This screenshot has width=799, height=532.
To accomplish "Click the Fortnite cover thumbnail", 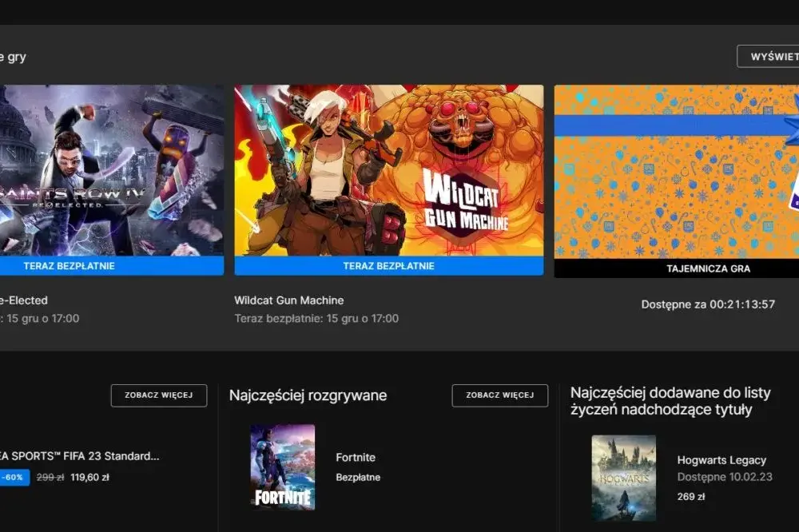I will 283,466.
